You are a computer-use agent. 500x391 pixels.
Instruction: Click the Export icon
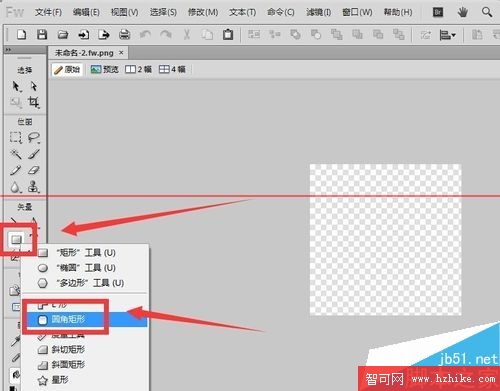click(x=104, y=34)
